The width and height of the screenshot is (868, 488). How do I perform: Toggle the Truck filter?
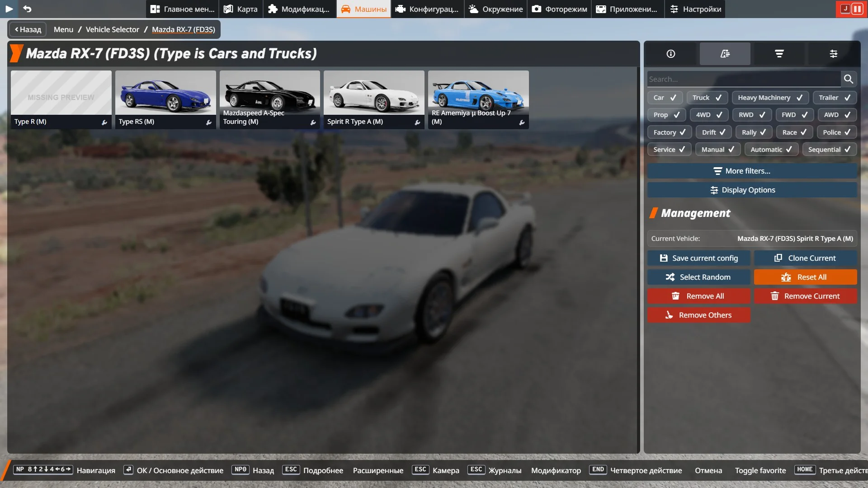coord(707,98)
